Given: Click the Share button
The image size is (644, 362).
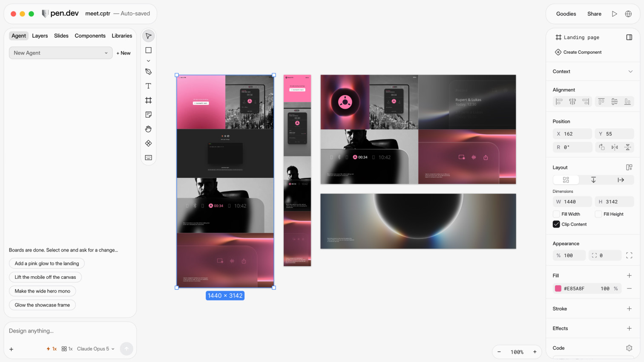Looking at the screenshot, I should tap(594, 14).
